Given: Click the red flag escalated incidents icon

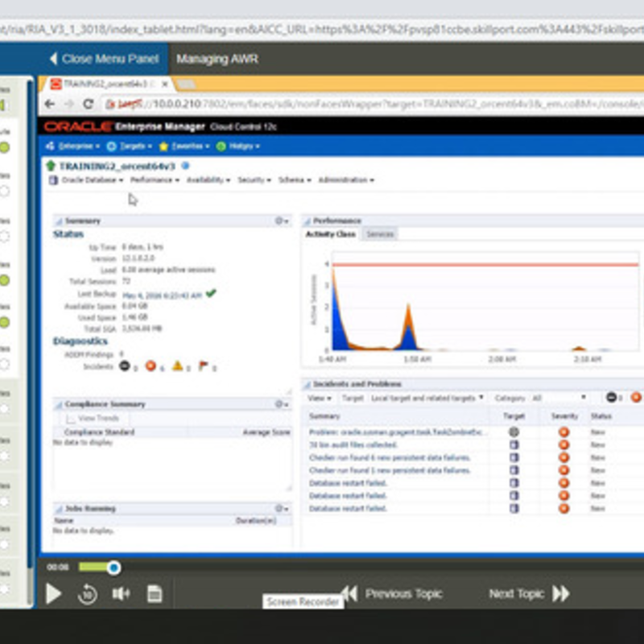Looking at the screenshot, I should pos(204,365).
